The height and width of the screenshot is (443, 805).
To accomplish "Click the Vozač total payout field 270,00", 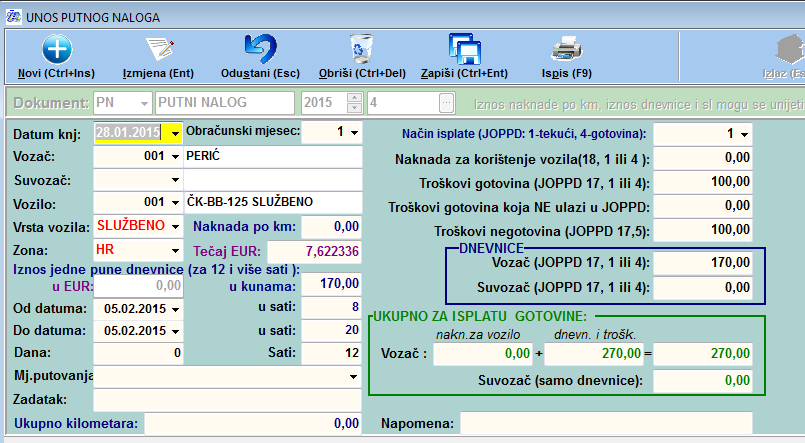I will tap(702, 354).
